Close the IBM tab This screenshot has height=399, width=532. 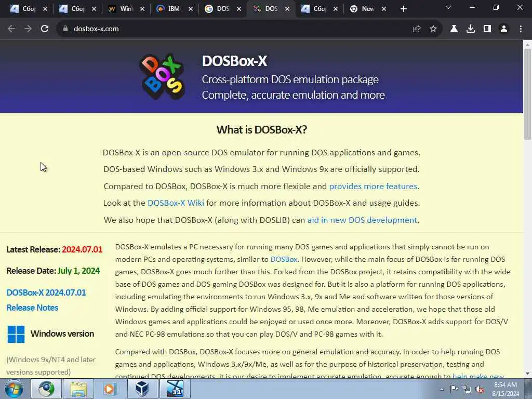click(x=191, y=9)
